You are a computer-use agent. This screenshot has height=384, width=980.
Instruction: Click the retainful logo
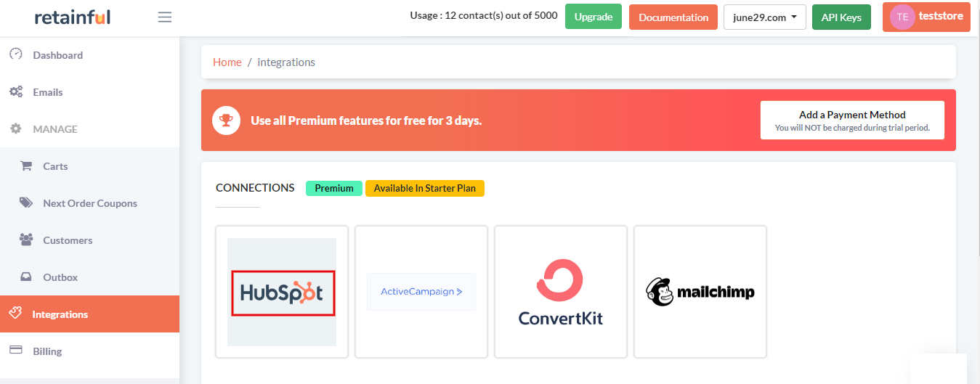click(73, 17)
